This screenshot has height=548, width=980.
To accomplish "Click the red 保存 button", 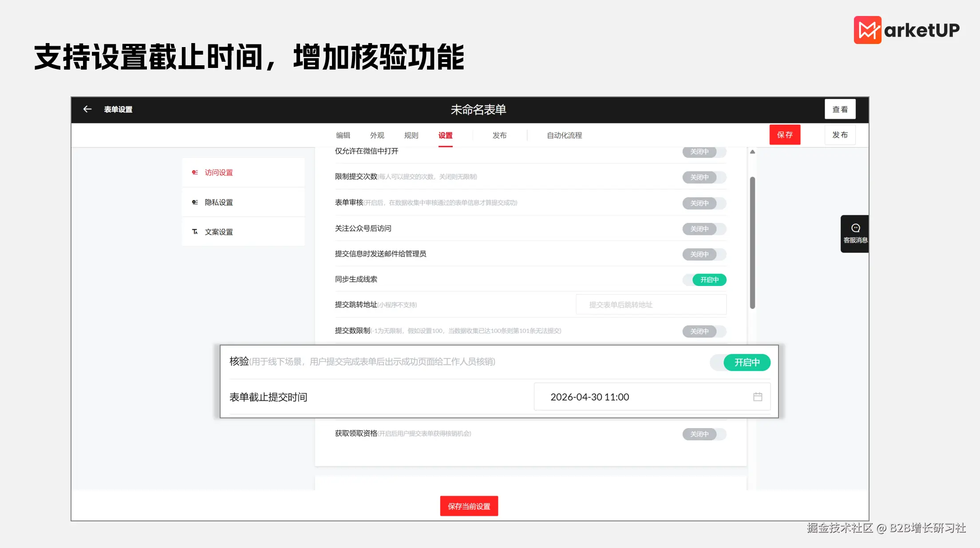I will (785, 135).
